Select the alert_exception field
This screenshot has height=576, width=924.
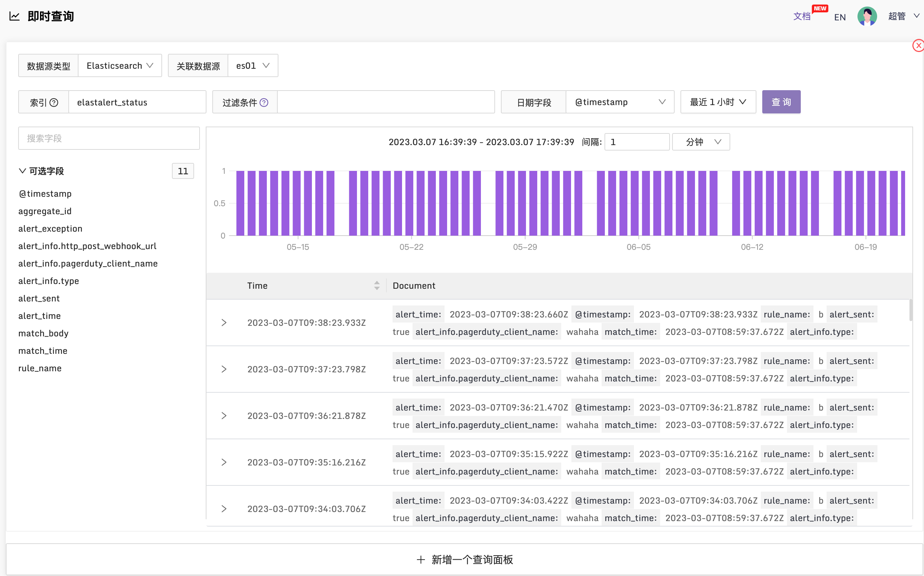pyautogui.click(x=50, y=229)
